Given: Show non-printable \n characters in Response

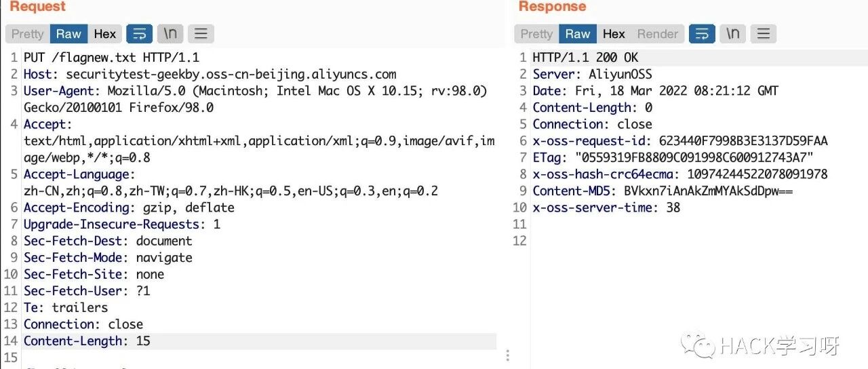Looking at the screenshot, I should coord(733,33).
